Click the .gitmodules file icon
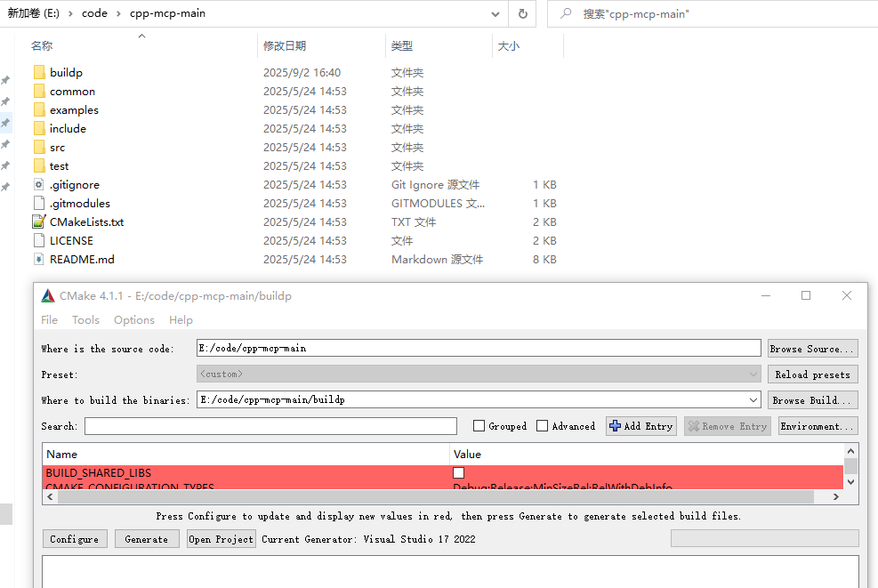The height and width of the screenshot is (588, 878). pyautogui.click(x=38, y=204)
